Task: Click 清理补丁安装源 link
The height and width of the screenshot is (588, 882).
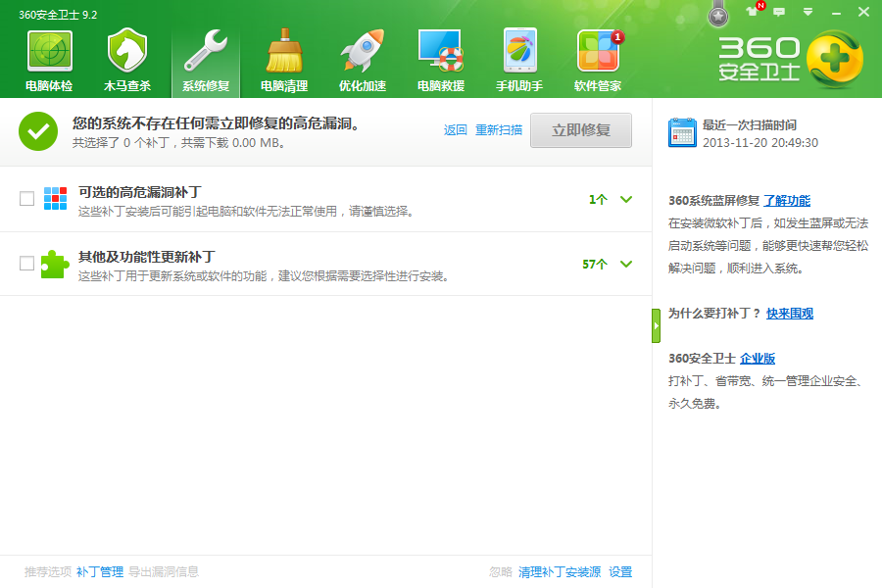Action: 560,572
